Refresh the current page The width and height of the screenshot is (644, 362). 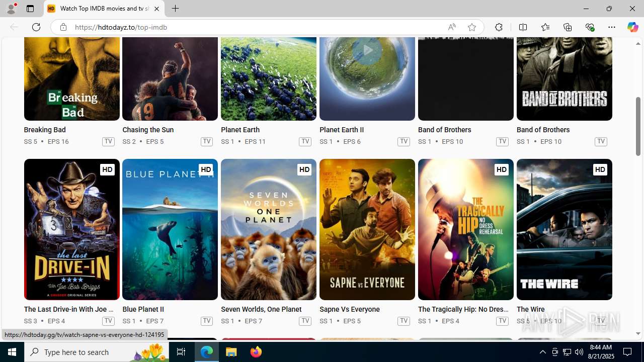[36, 27]
